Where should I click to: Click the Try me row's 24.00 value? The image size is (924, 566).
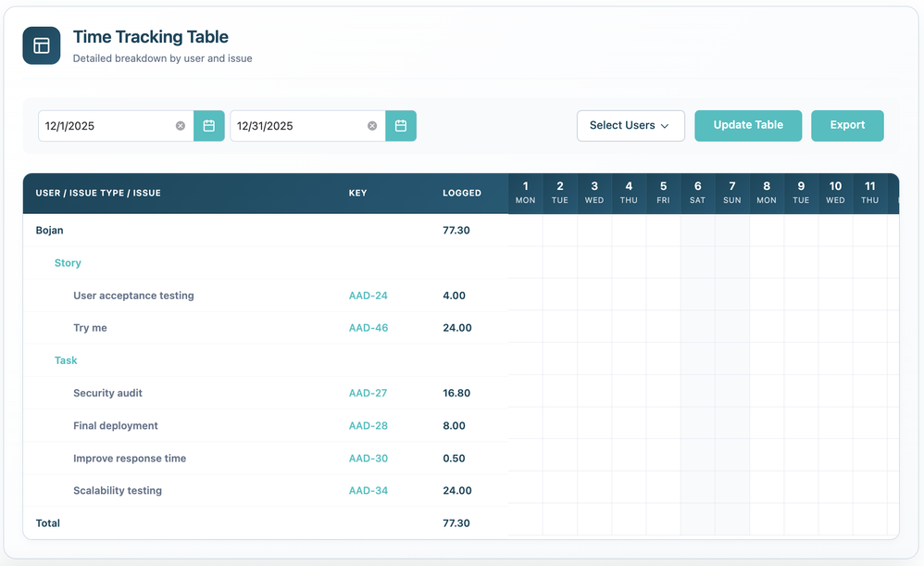(457, 328)
